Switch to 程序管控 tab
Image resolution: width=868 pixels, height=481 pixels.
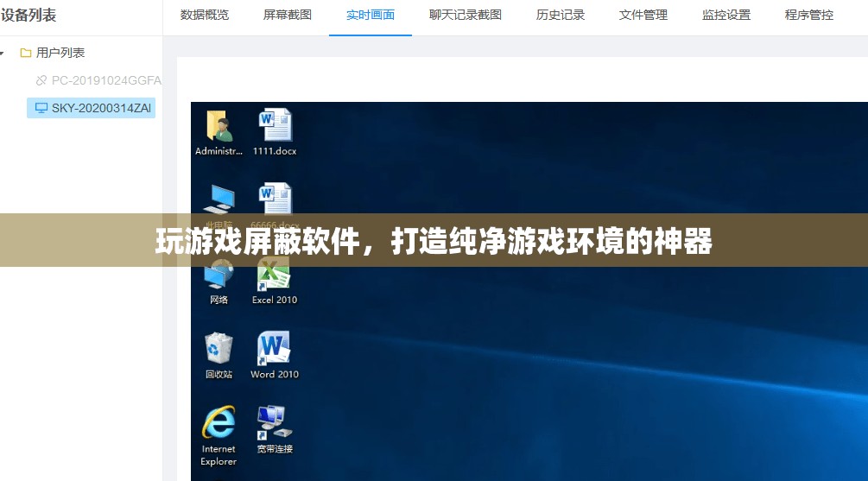pos(808,15)
